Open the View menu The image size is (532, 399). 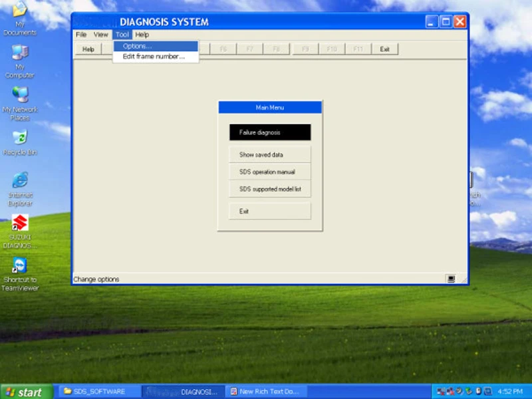101,35
